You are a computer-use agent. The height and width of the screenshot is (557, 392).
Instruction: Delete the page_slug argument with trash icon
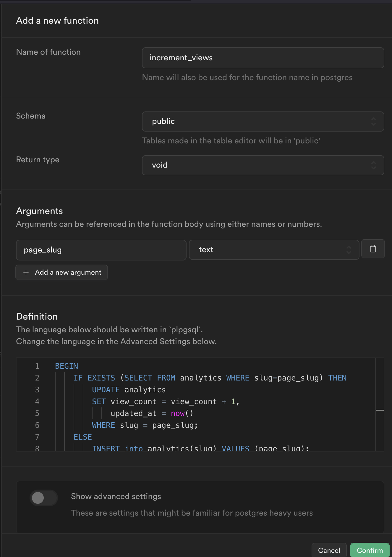(373, 249)
